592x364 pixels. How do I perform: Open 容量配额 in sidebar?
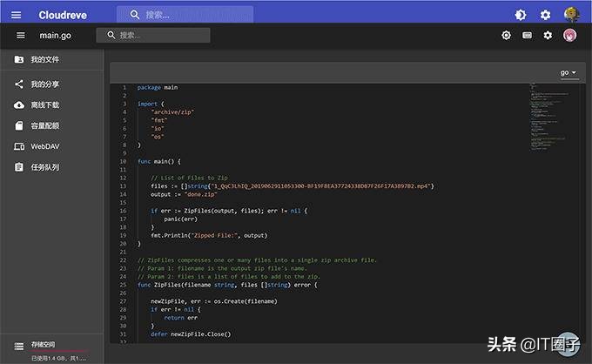[51, 125]
